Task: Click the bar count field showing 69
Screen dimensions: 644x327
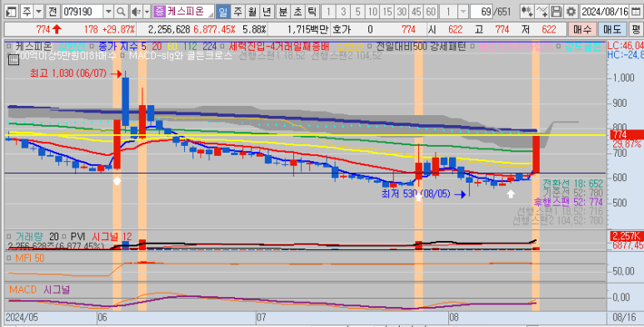Action: click(x=482, y=12)
